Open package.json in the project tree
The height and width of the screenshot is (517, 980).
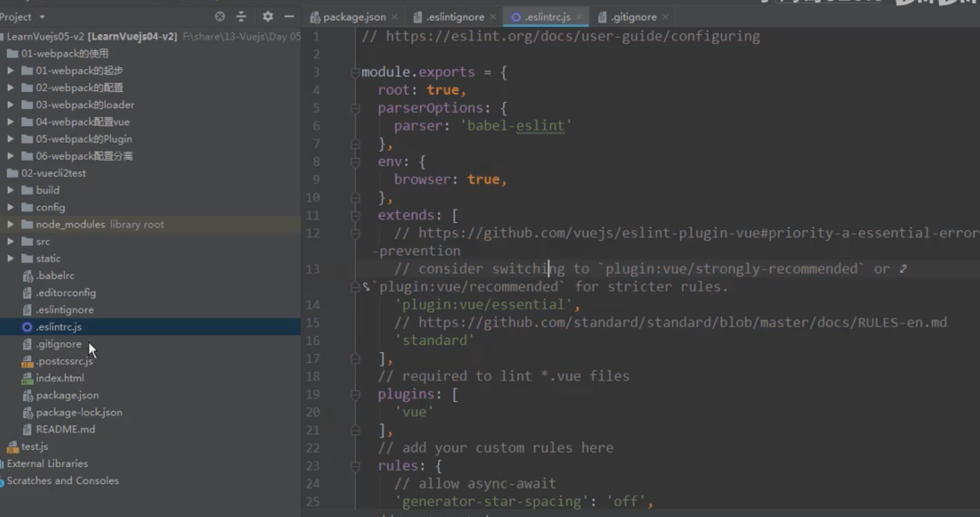[67, 395]
